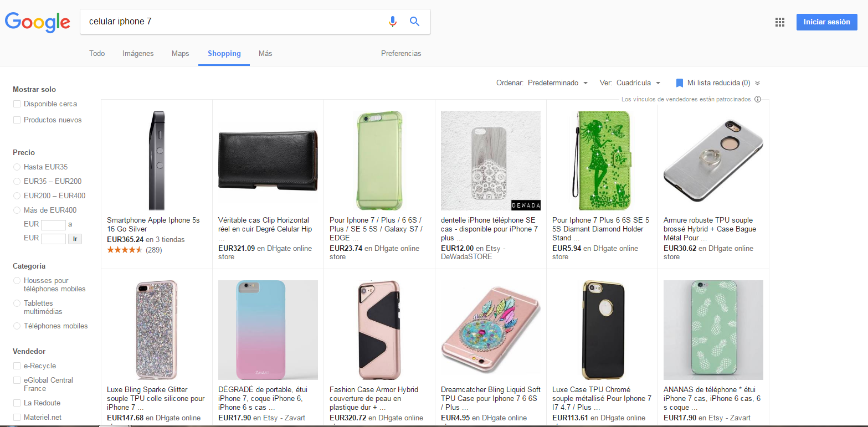Image resolution: width=868 pixels, height=427 pixels.
Task: Expand Mi lista reducida double chevron
Action: [x=757, y=83]
